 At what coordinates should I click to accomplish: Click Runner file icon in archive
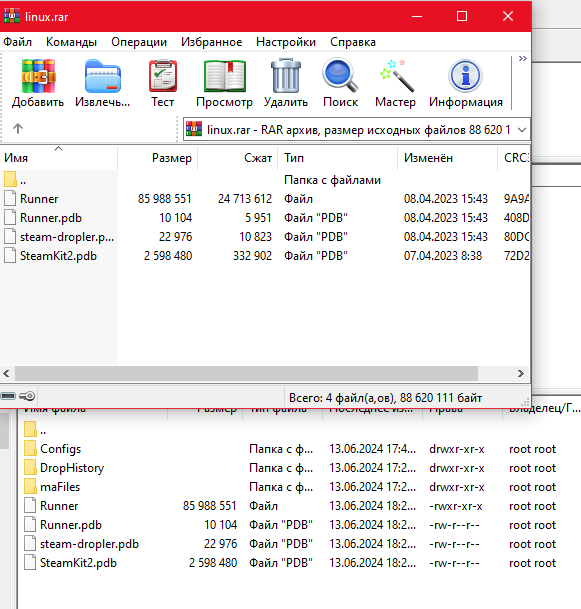pos(10,198)
